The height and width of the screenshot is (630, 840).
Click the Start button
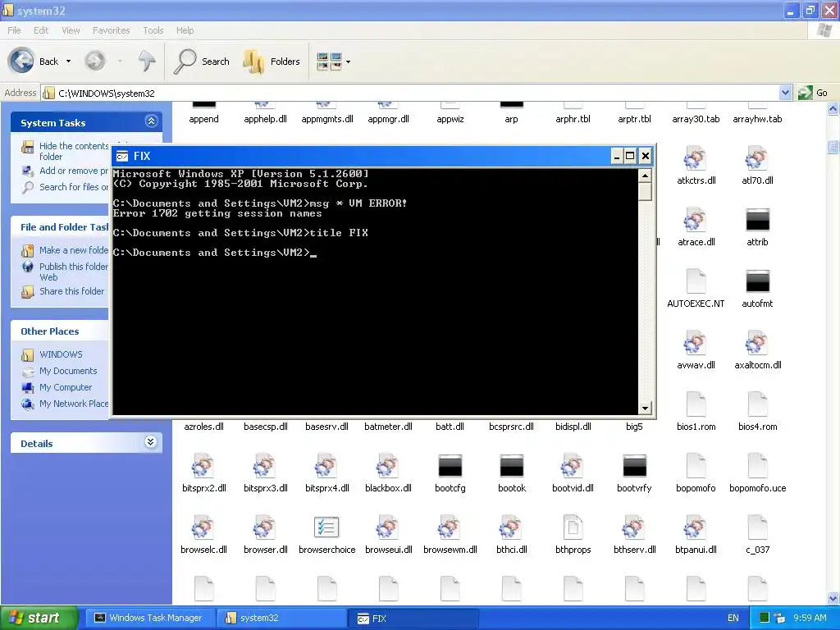pos(39,618)
